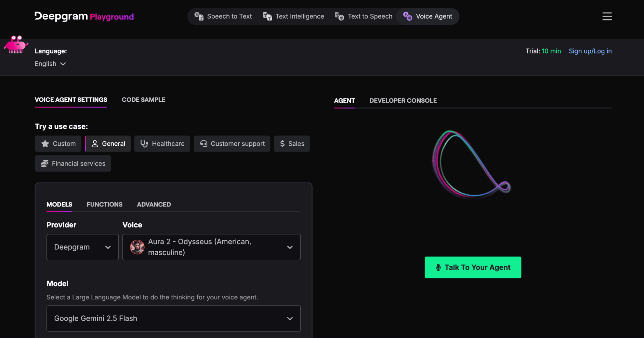Click the Sign up/Log in link
This screenshot has height=338, width=644.
coord(590,51)
